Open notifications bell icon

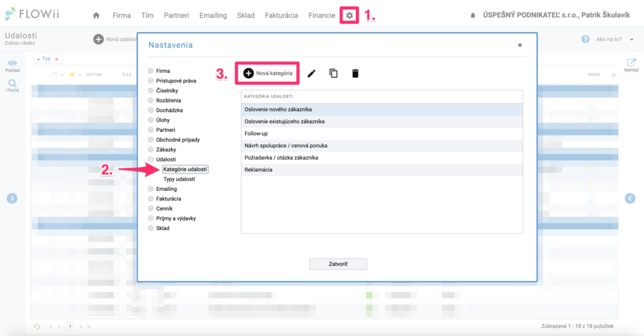pyautogui.click(x=473, y=15)
